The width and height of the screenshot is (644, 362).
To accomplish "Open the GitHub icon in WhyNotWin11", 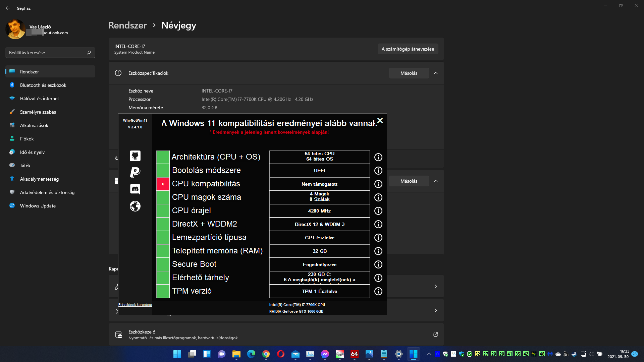I will (x=135, y=156).
